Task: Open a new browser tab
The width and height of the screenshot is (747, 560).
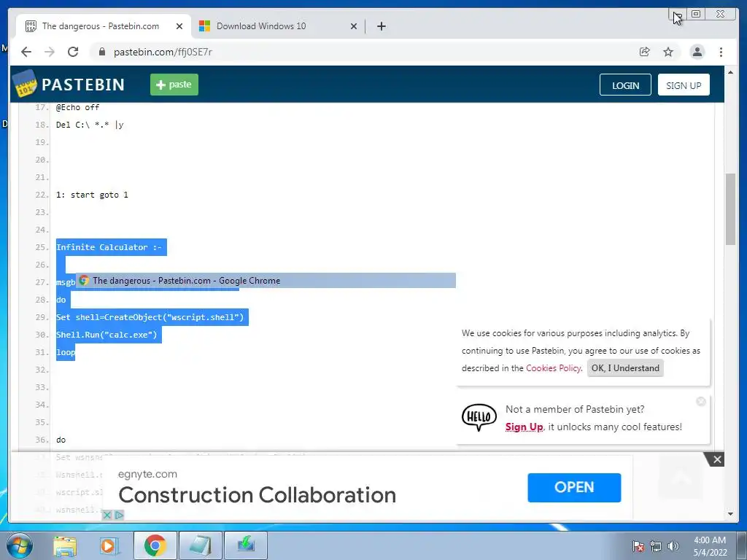Action: pos(381,26)
